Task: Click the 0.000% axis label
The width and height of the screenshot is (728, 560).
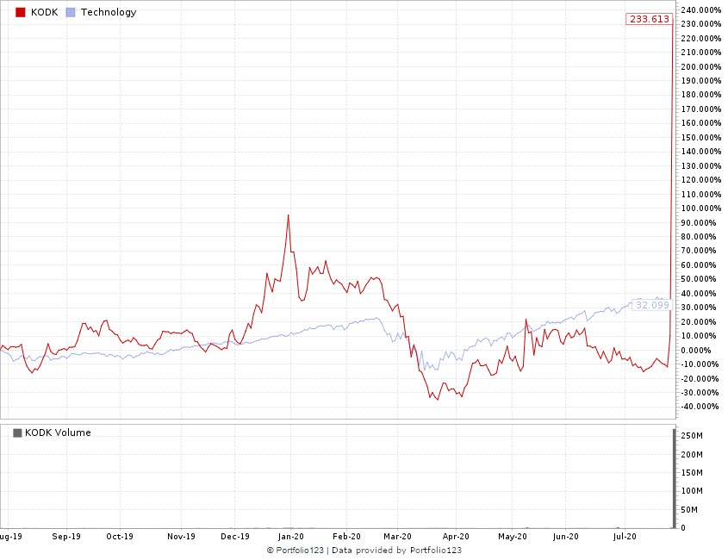Action: 696,350
